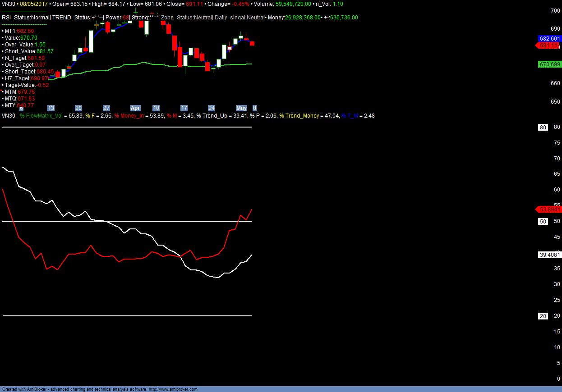562x392 pixels.
Task: Click the 'RSI_Status:Normal' text in header
Action: pyautogui.click(x=25, y=18)
